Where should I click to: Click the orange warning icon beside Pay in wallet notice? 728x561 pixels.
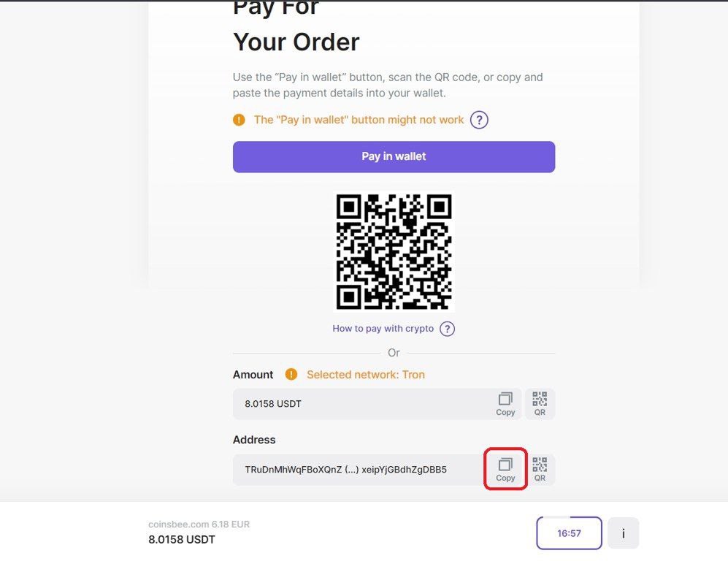[239, 120]
